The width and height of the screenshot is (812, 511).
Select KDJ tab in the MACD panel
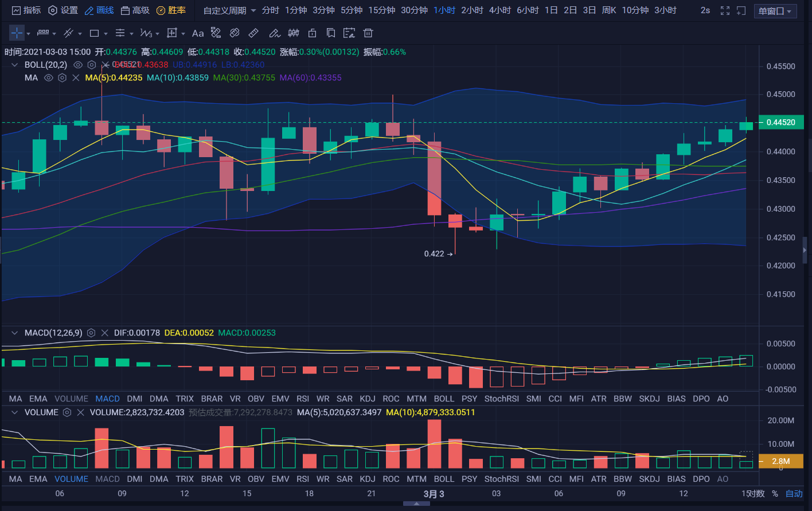pyautogui.click(x=367, y=399)
